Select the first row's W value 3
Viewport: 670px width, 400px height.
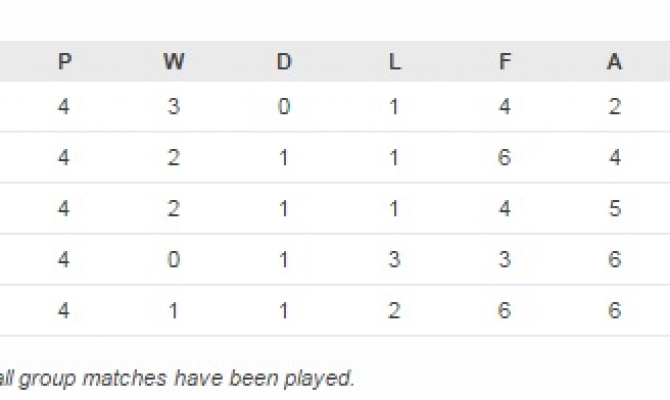click(174, 106)
